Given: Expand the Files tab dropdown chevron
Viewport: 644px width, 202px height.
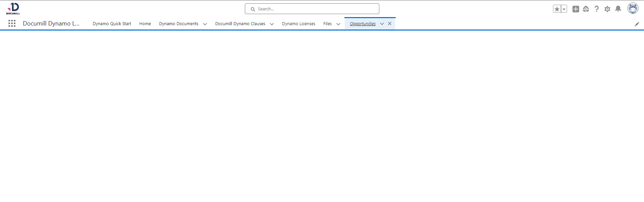Looking at the screenshot, I should [338, 24].
